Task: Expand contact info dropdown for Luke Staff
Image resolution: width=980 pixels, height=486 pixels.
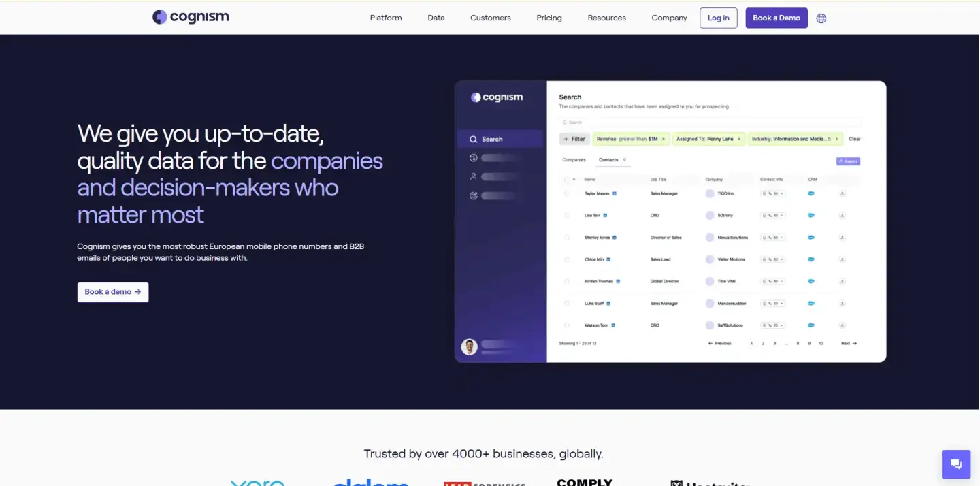Action: [x=782, y=303]
